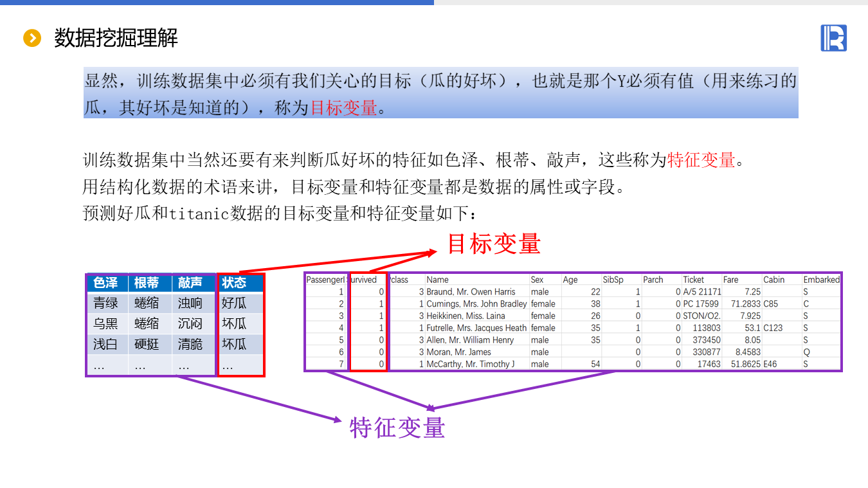Click the orange chevron bullet beside the title
Image resolution: width=868 pixels, height=488 pixels.
click(32, 38)
